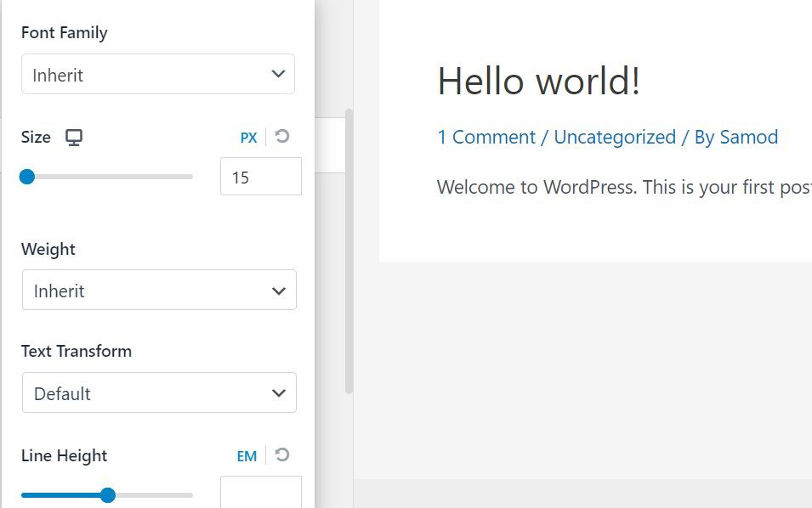Image resolution: width=812 pixels, height=508 pixels.
Task: Focus the empty Line Height input field
Action: pos(261,492)
